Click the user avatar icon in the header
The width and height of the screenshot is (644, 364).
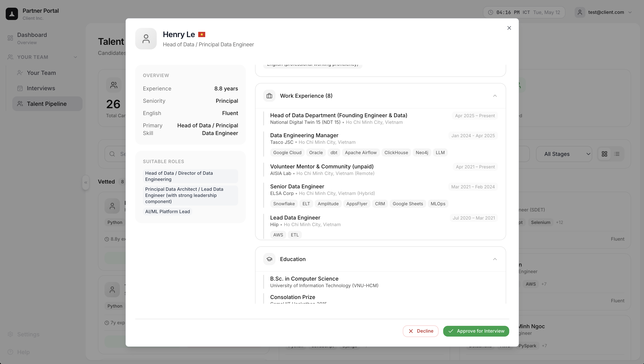click(x=580, y=12)
